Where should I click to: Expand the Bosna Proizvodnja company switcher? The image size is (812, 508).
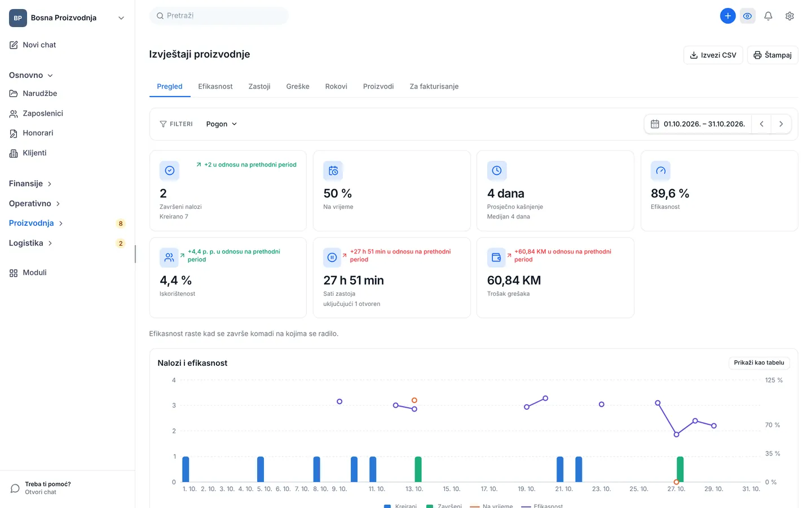pos(68,18)
